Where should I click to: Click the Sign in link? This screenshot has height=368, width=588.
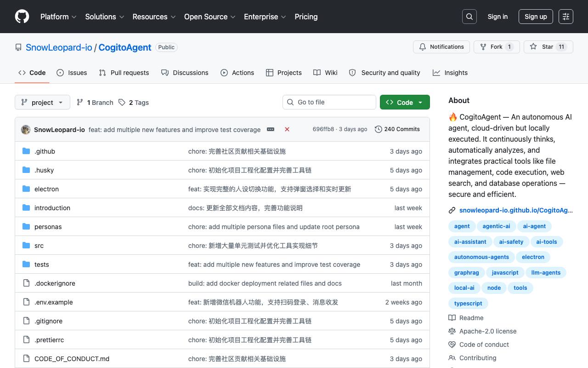498,17
